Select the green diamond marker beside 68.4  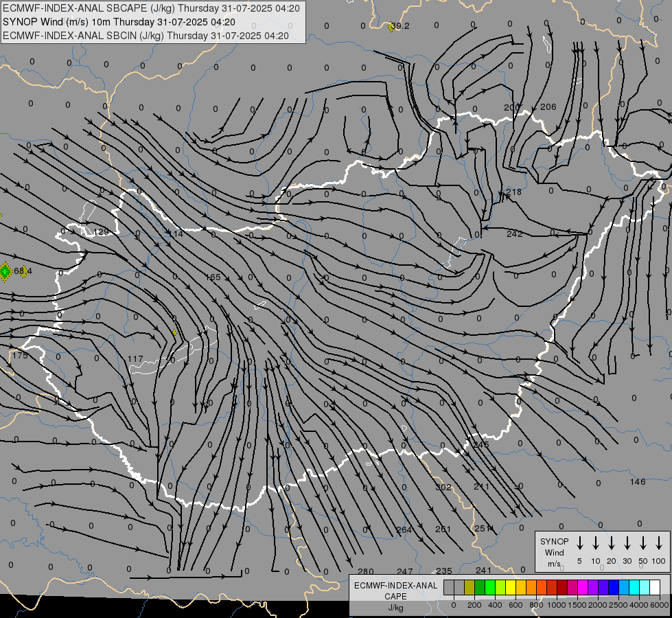pyautogui.click(x=5, y=271)
